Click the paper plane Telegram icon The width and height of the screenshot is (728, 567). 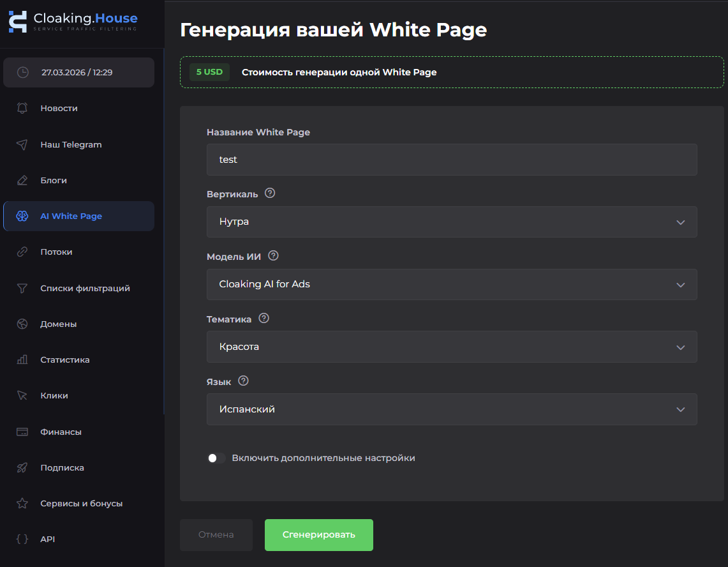pos(22,144)
